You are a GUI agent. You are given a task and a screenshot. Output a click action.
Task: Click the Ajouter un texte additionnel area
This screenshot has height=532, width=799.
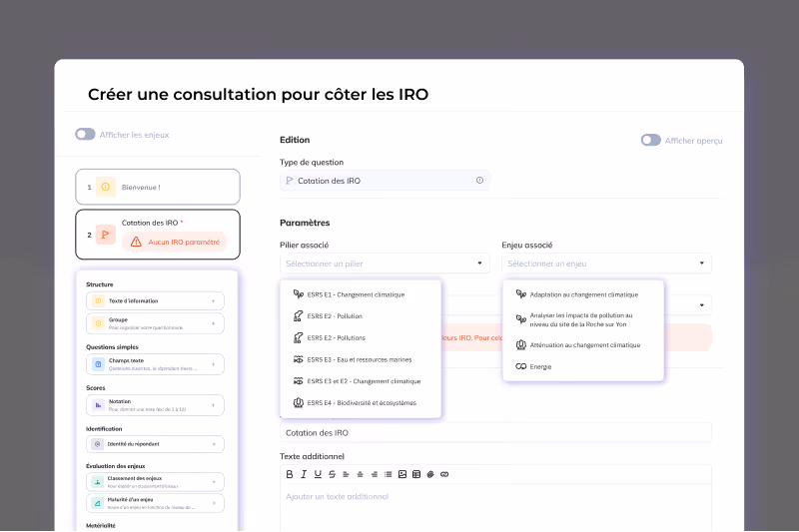[495, 506]
